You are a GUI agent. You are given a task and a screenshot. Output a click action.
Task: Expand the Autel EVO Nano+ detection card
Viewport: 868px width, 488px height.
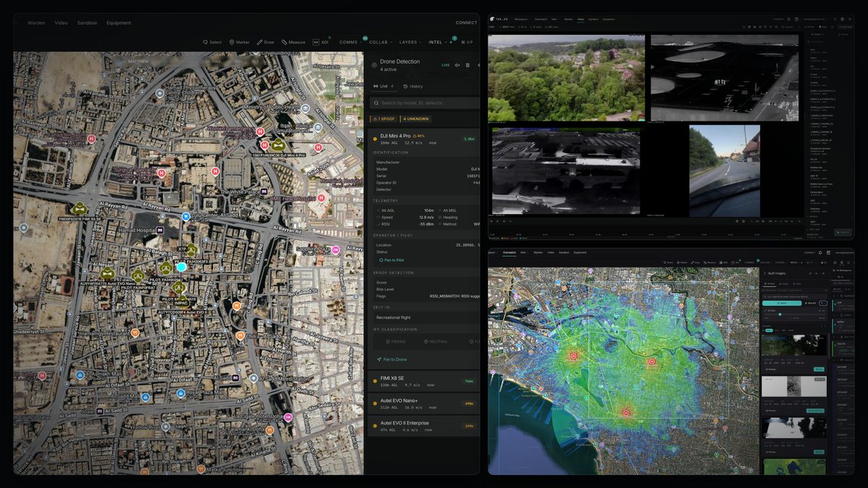[x=425, y=403]
